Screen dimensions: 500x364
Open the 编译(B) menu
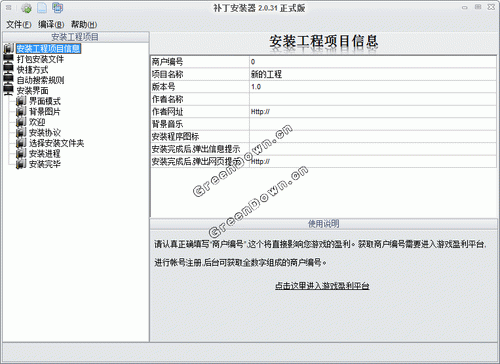click(x=51, y=24)
